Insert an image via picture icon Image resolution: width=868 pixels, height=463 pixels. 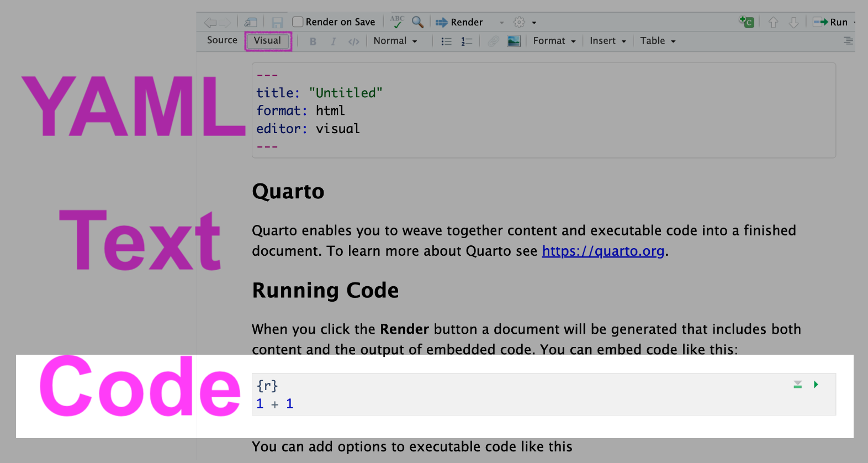514,41
